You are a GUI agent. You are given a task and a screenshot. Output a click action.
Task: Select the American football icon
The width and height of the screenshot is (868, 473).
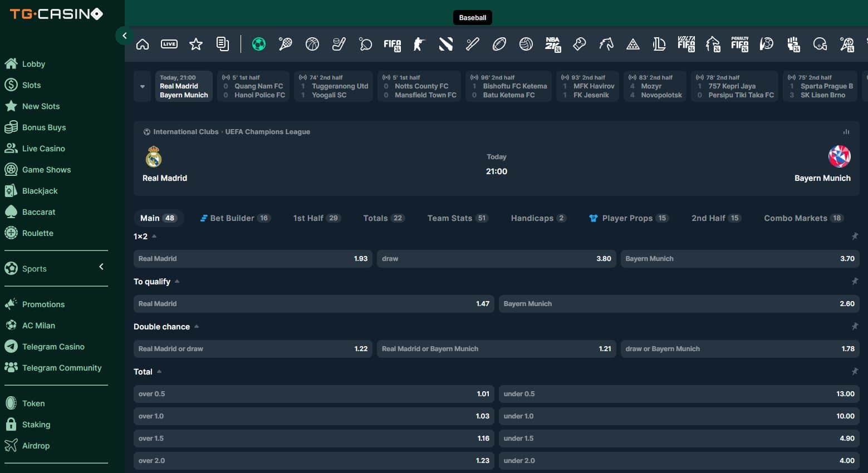point(499,44)
